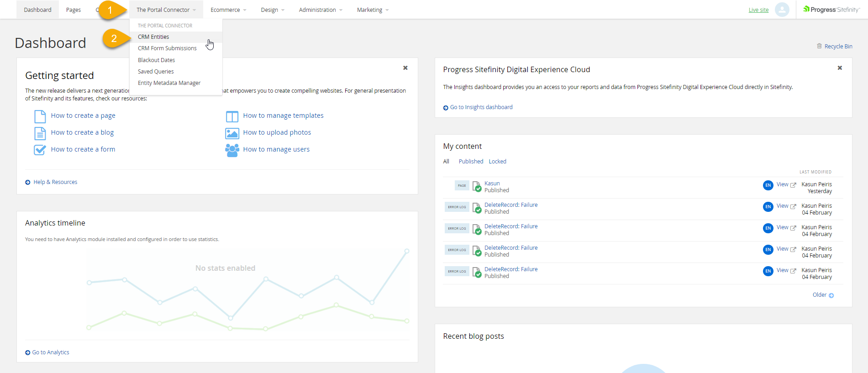Screen dimensions: 868x373
Task: Click the Insights dashboard arrow icon
Action: click(446, 108)
